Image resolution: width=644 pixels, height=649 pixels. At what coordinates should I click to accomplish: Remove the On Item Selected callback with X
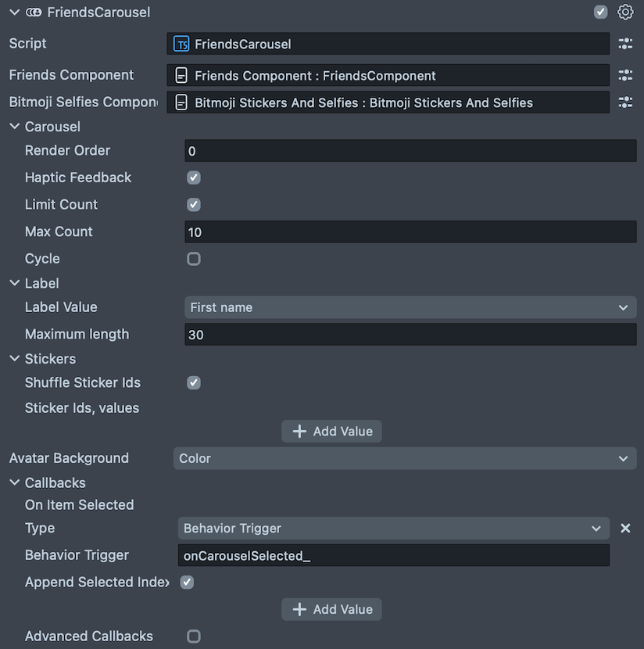(x=625, y=529)
